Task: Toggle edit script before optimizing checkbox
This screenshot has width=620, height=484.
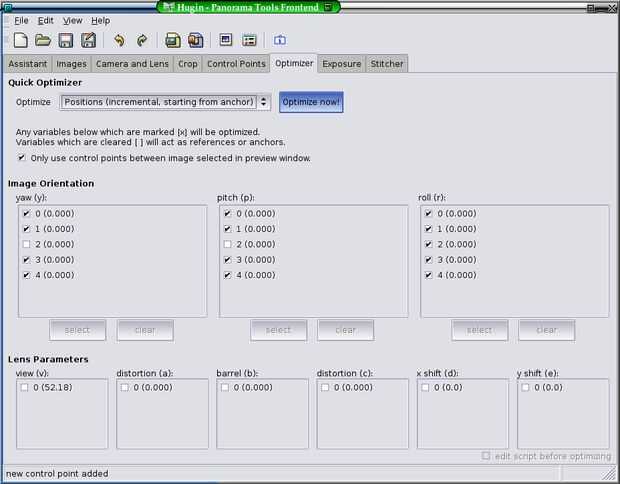Action: pyautogui.click(x=486, y=456)
